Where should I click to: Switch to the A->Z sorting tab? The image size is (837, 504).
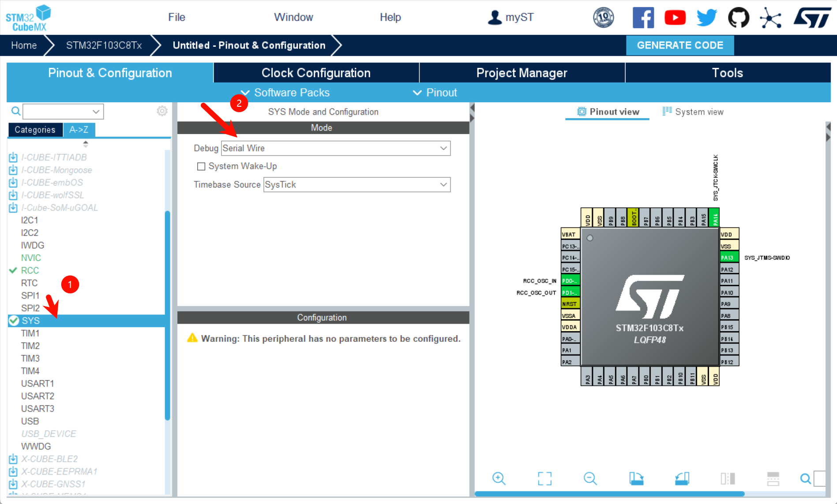pos(79,130)
